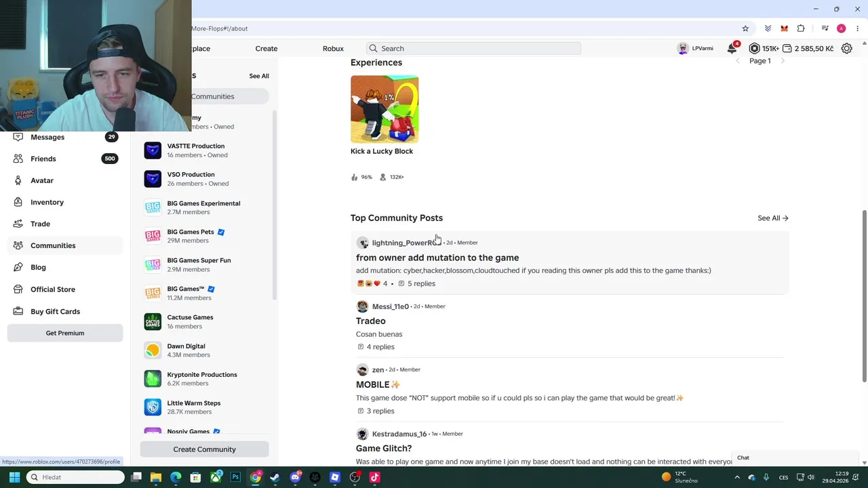Open the Kick a Lucky Block thumbnail
The image size is (868, 488).
tap(384, 109)
